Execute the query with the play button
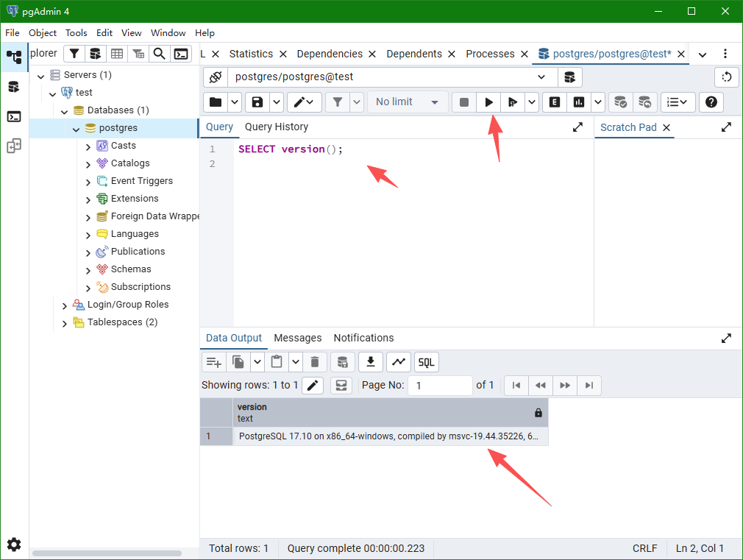Image resolution: width=743 pixels, height=560 pixels. [x=489, y=102]
